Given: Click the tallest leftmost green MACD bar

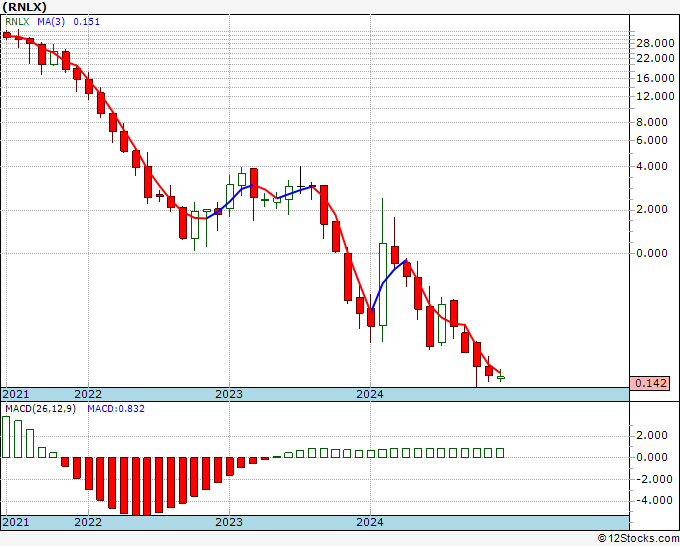Looking at the screenshot, I should 6,437.
